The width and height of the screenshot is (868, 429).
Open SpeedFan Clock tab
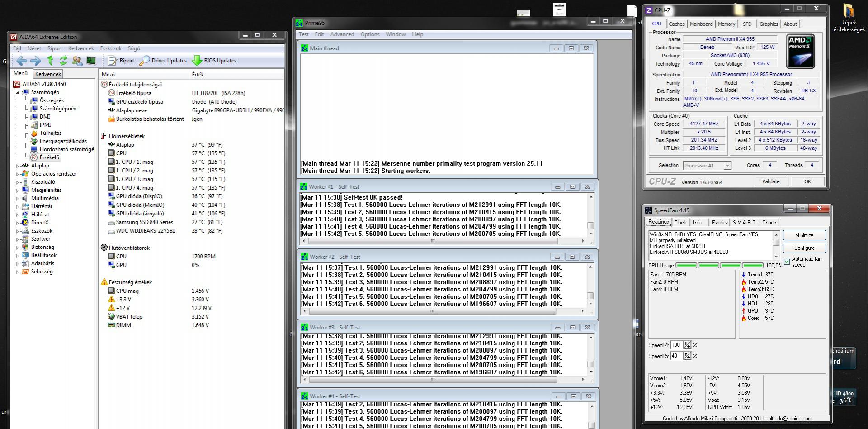coord(680,223)
